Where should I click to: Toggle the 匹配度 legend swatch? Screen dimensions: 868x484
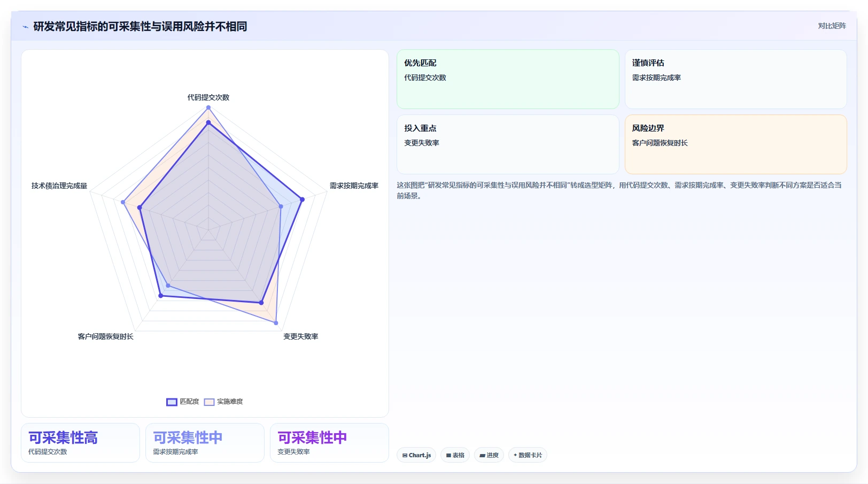tap(172, 402)
